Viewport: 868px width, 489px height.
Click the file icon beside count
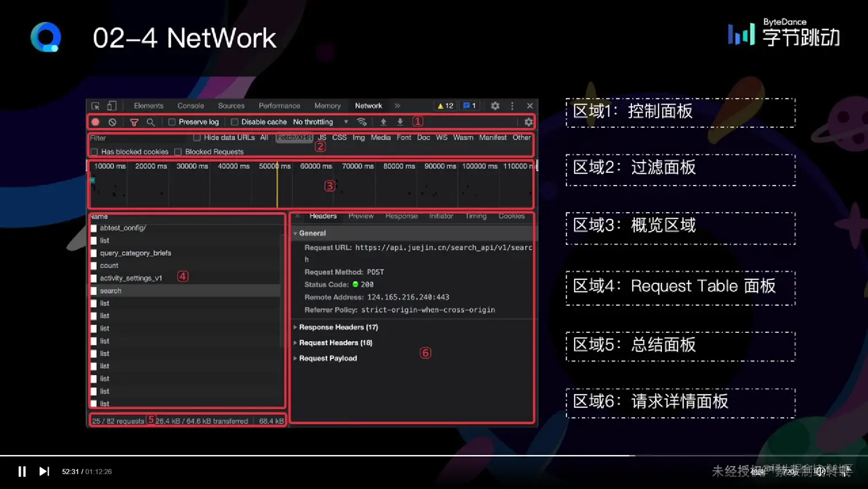(x=94, y=266)
